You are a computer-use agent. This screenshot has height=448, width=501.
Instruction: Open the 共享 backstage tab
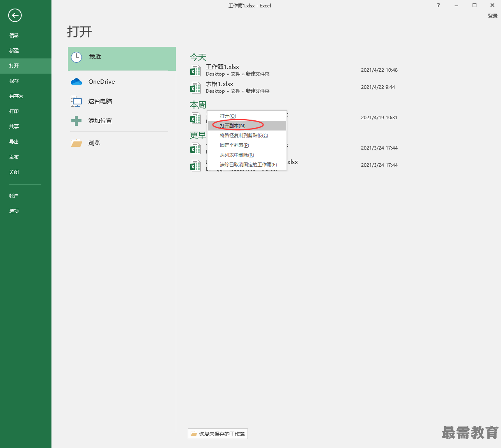(x=26, y=127)
